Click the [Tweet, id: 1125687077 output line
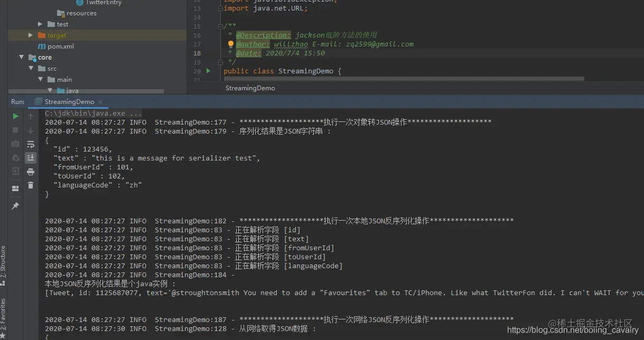The width and height of the screenshot is (644, 340). pyautogui.click(x=344, y=292)
